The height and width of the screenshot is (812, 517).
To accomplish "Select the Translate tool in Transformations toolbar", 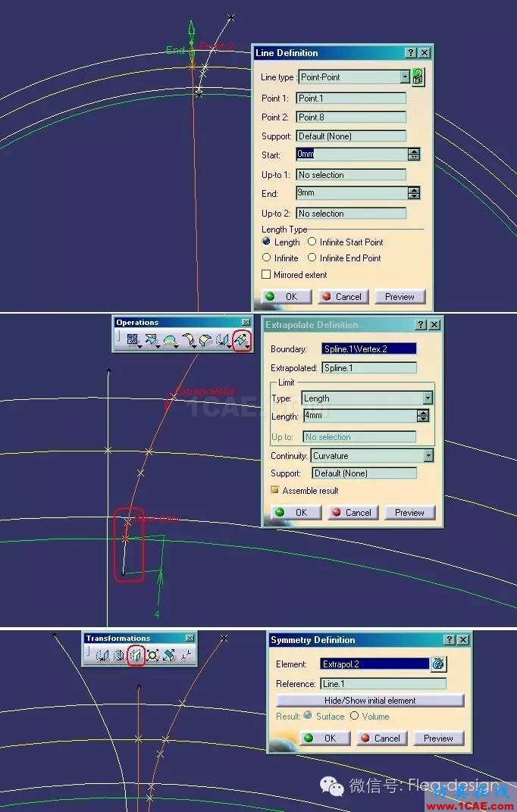I will tap(102, 655).
